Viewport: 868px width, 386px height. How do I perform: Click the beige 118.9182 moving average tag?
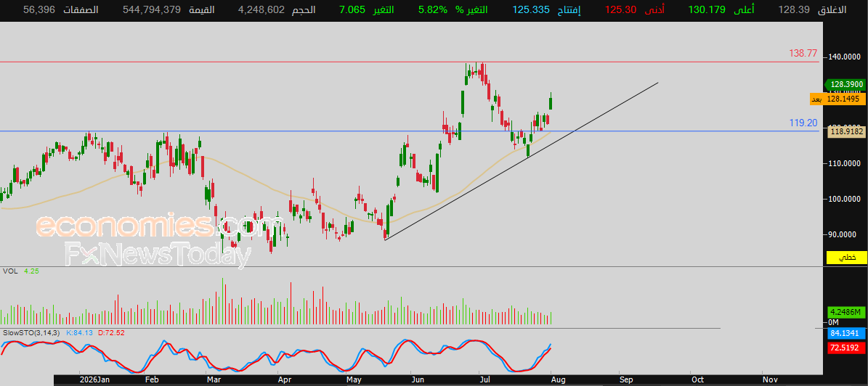click(x=845, y=131)
